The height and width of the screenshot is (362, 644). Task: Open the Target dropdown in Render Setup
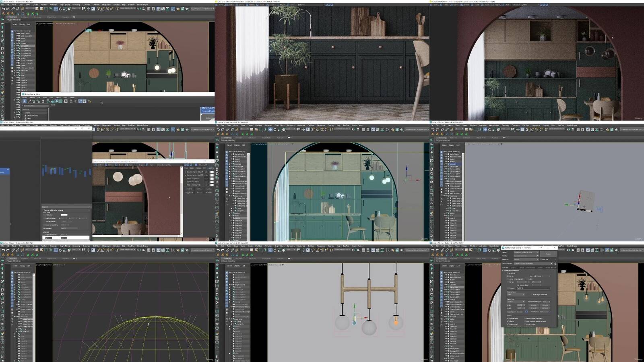click(x=526, y=252)
